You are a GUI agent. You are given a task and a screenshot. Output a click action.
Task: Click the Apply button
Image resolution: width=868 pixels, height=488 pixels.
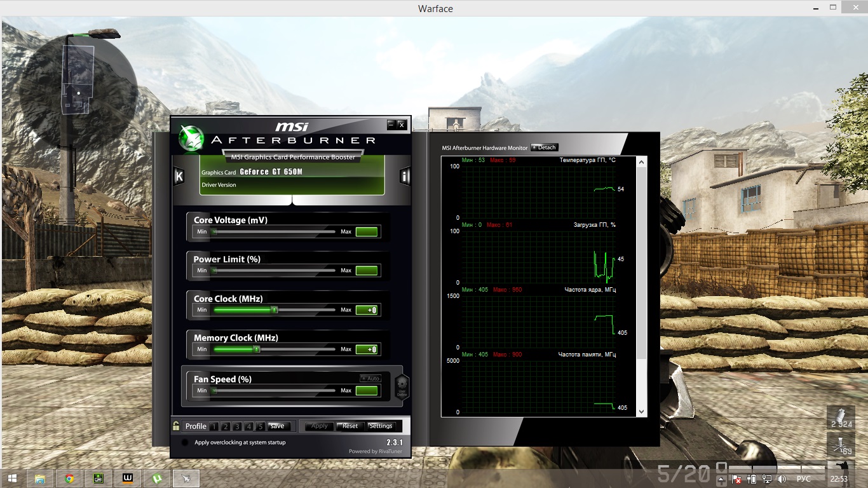coord(320,426)
